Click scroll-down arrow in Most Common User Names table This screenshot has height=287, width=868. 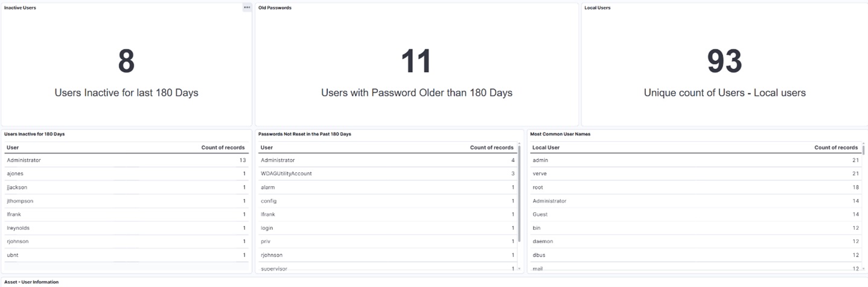tap(863, 269)
